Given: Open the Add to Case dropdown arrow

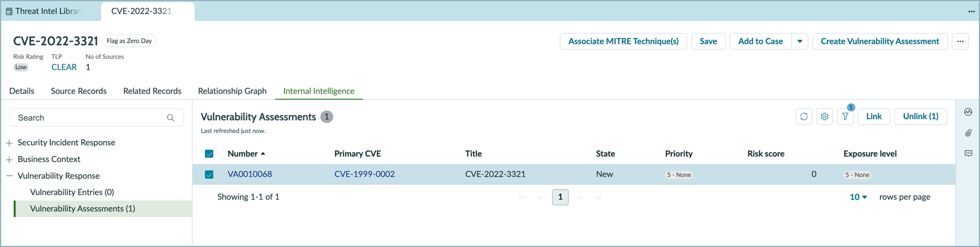Looking at the screenshot, I should click(800, 41).
